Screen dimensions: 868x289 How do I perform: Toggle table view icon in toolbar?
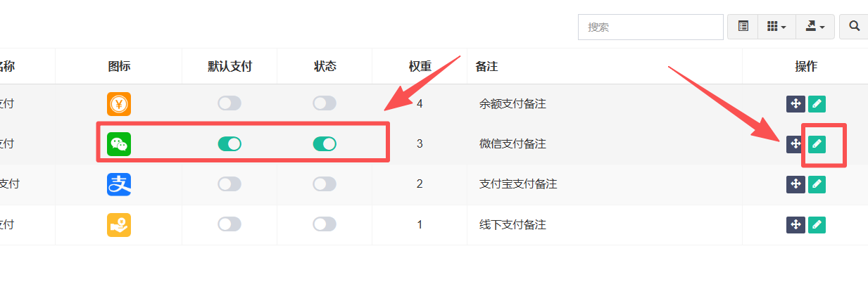click(x=743, y=27)
